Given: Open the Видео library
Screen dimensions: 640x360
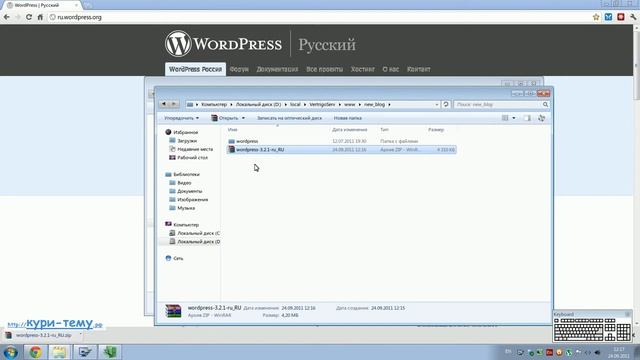Looking at the screenshot, I should pos(184,183).
